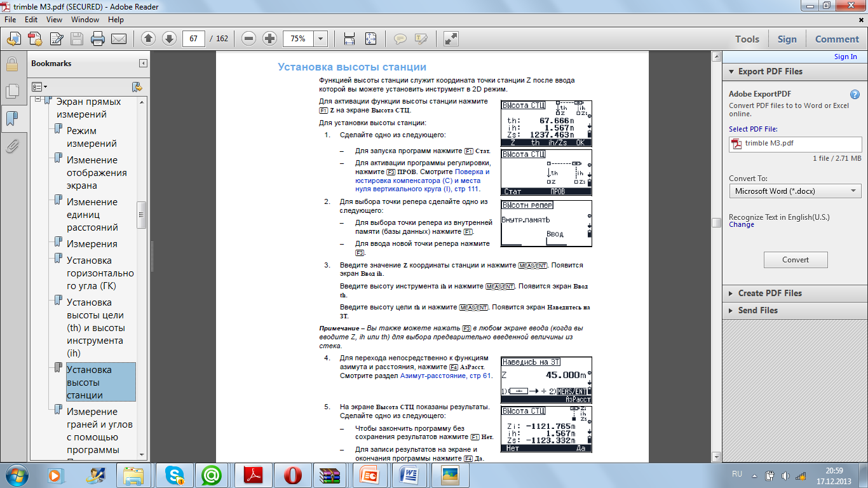
Task: Open the Comment pane
Action: point(837,39)
